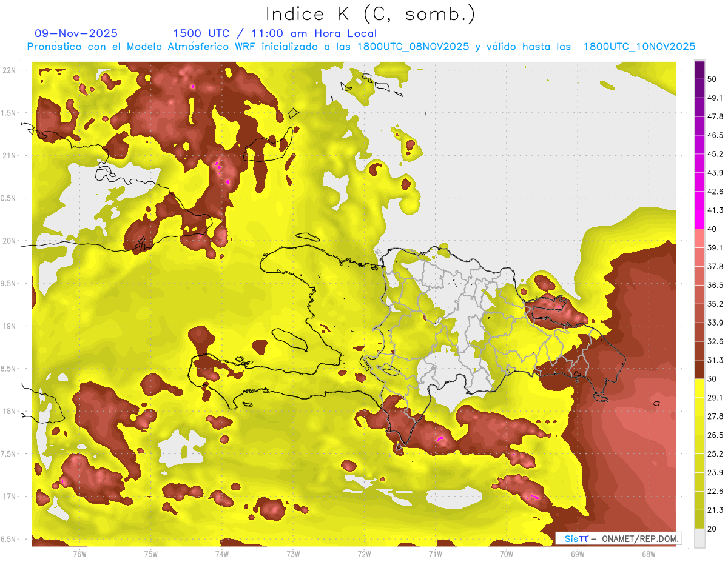Click the colorbar label "49.1"
728x562 pixels.
715,98
